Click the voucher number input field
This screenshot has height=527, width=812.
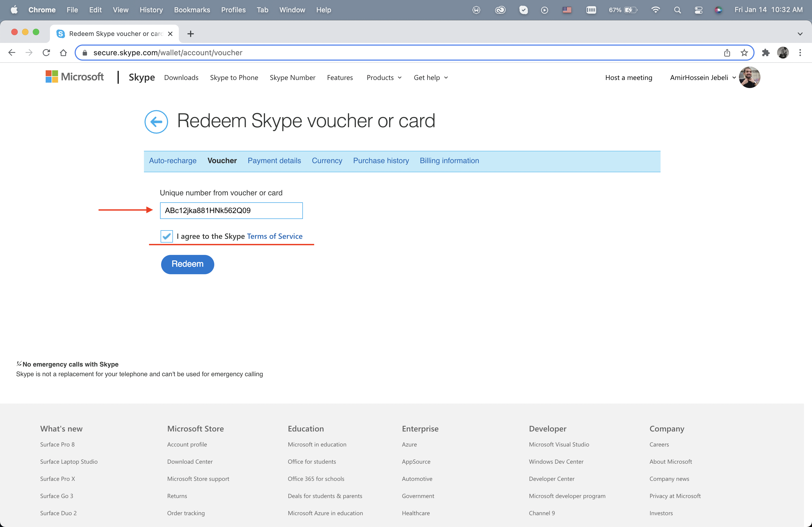click(x=231, y=210)
